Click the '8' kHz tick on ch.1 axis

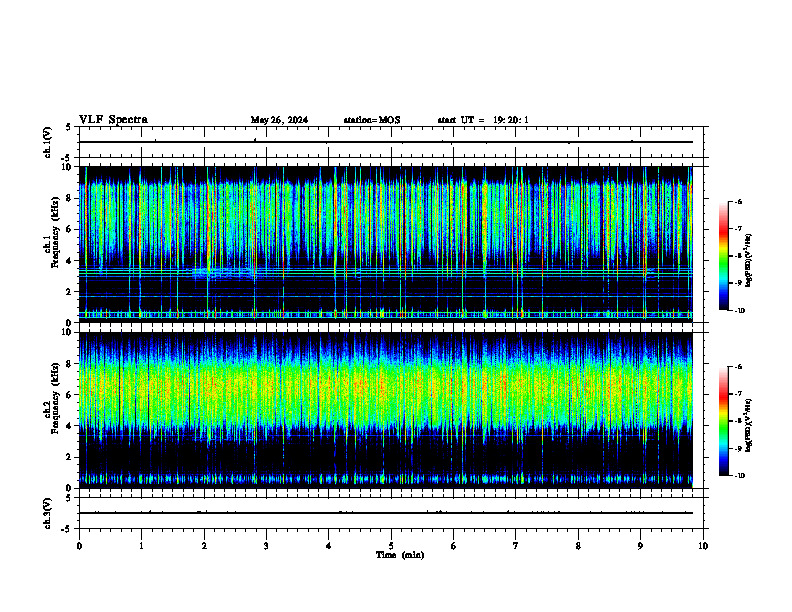(x=69, y=198)
